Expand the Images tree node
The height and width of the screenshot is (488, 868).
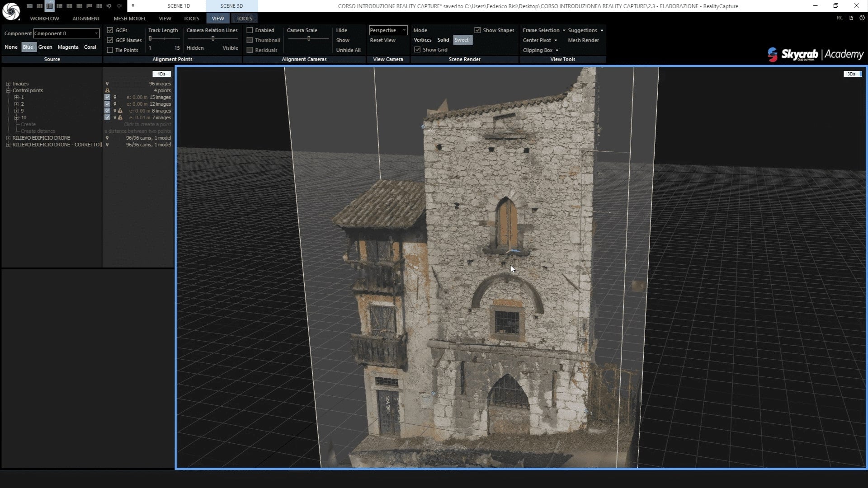[x=8, y=84]
